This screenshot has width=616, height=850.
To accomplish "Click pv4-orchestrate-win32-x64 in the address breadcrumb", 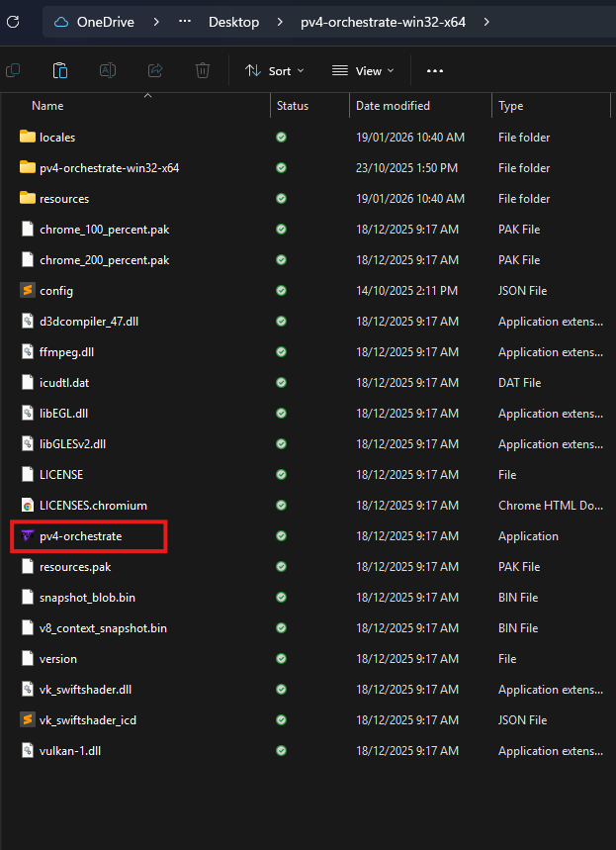I will pyautogui.click(x=383, y=22).
